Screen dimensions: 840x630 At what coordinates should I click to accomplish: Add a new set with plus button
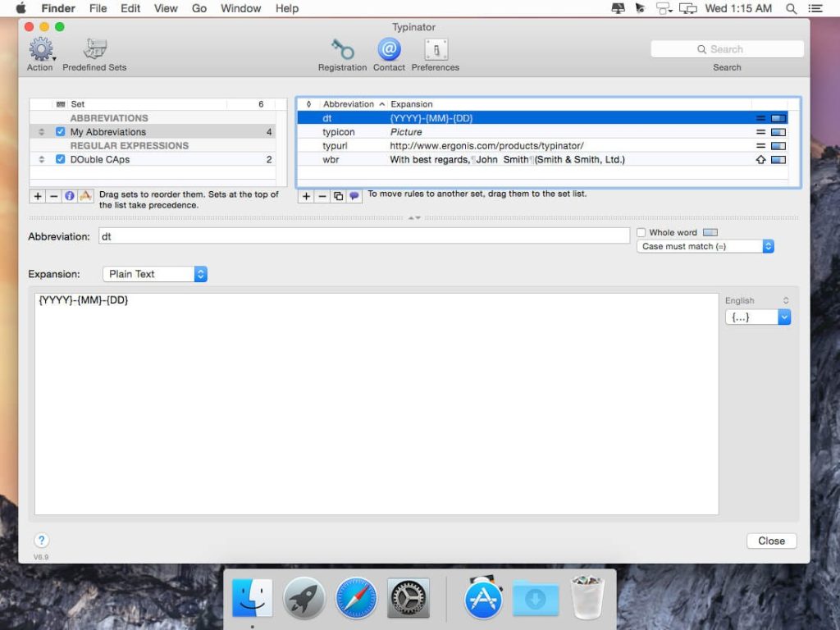(38, 196)
